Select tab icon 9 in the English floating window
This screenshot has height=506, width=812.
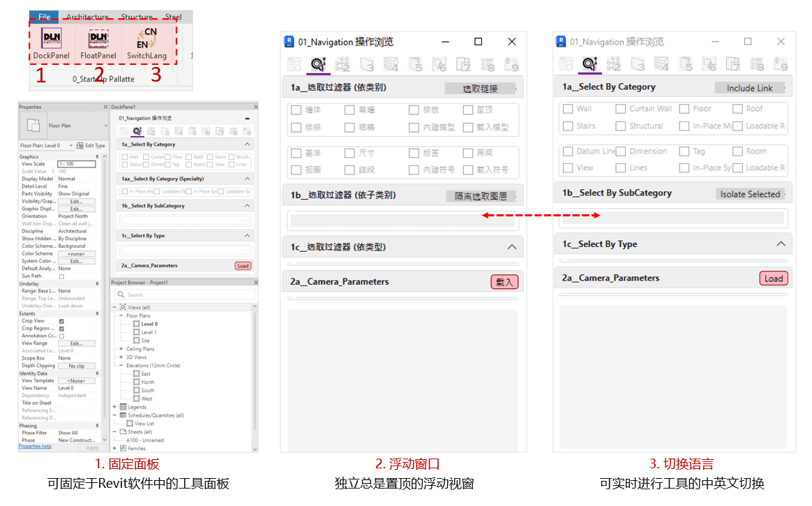(x=781, y=64)
